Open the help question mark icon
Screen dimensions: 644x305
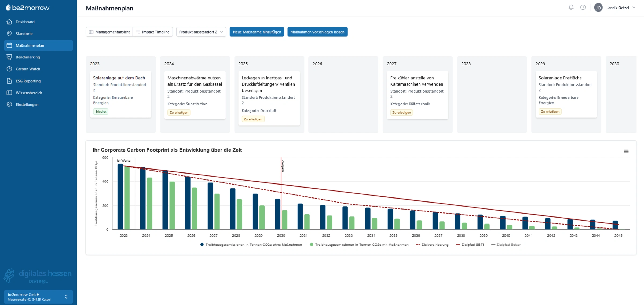click(583, 8)
